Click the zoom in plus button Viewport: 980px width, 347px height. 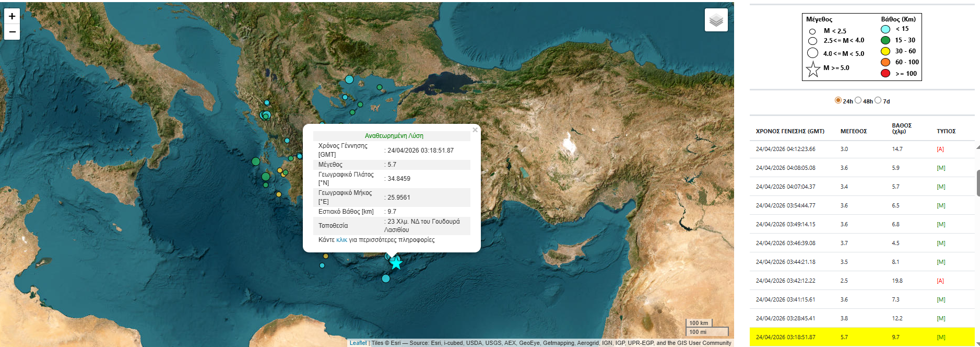12,16
